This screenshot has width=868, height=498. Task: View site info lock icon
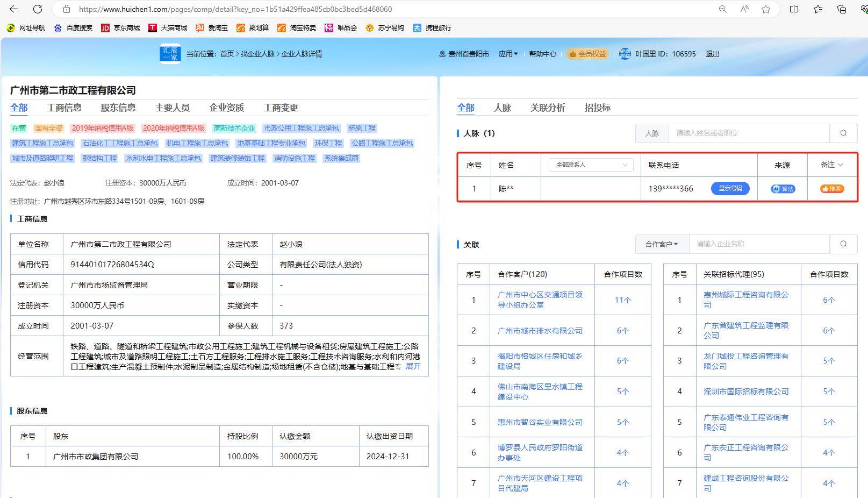[67, 9]
